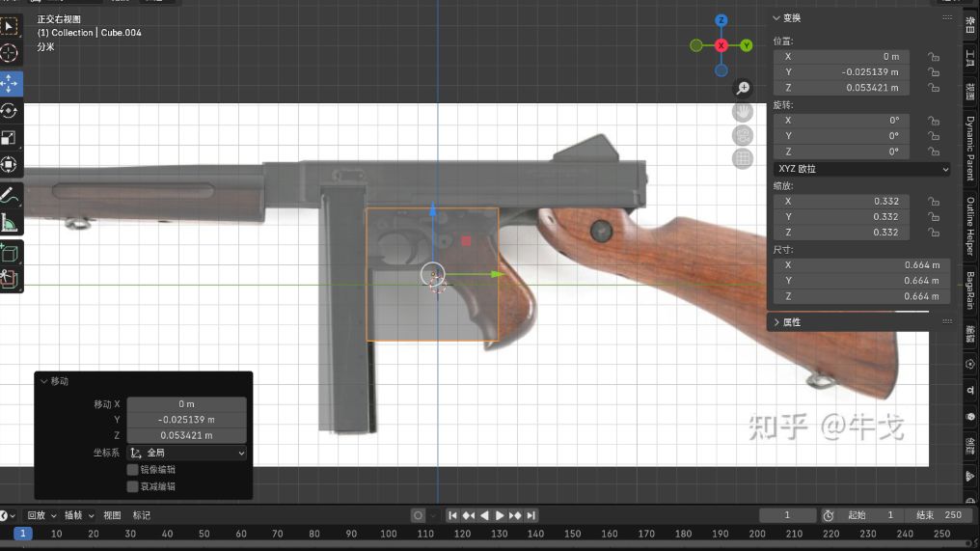Toggle the use preview range clock icon
This screenshot has width=980, height=551.
coord(829,515)
